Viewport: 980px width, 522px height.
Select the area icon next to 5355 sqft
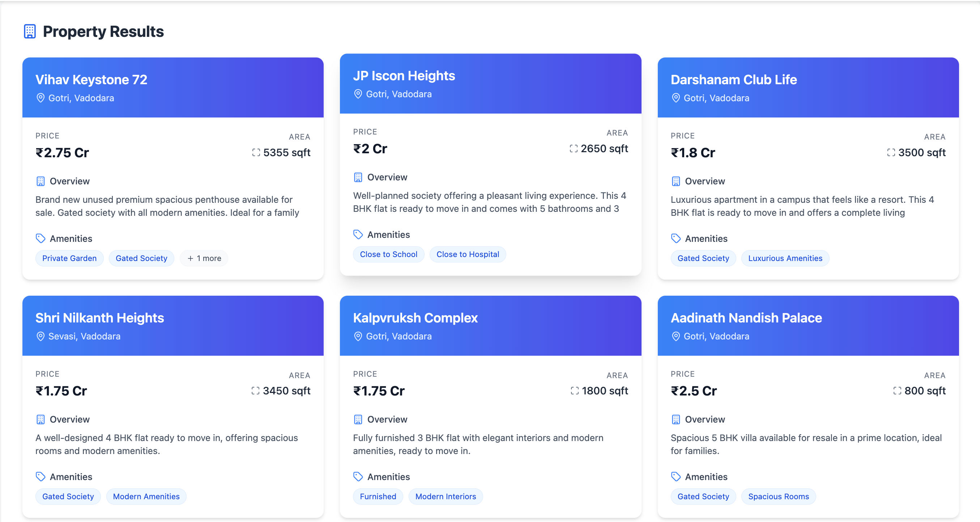tap(256, 152)
